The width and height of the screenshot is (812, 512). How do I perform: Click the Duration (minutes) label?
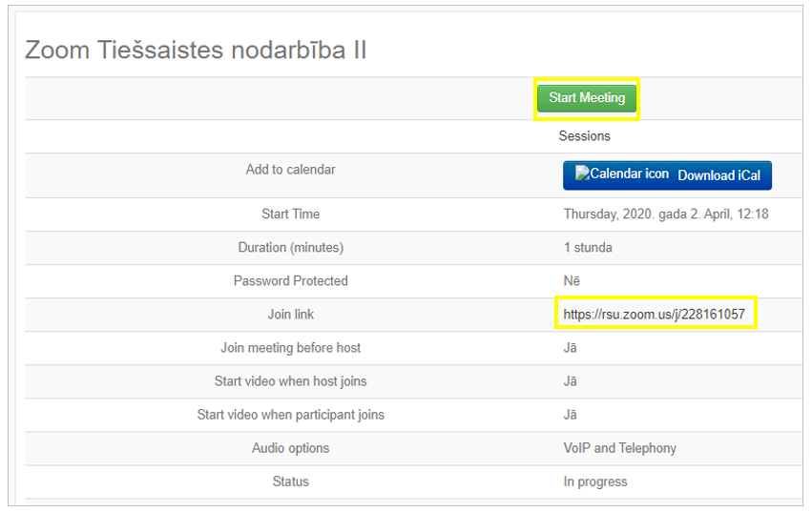pos(290,248)
